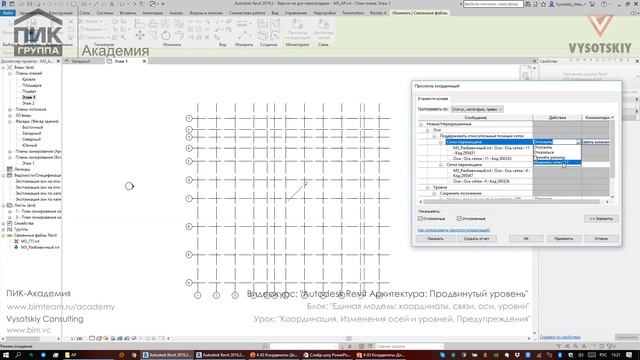Click the Revit Links icon in project browser
The width and height of the screenshot is (640, 360).
coord(10,236)
